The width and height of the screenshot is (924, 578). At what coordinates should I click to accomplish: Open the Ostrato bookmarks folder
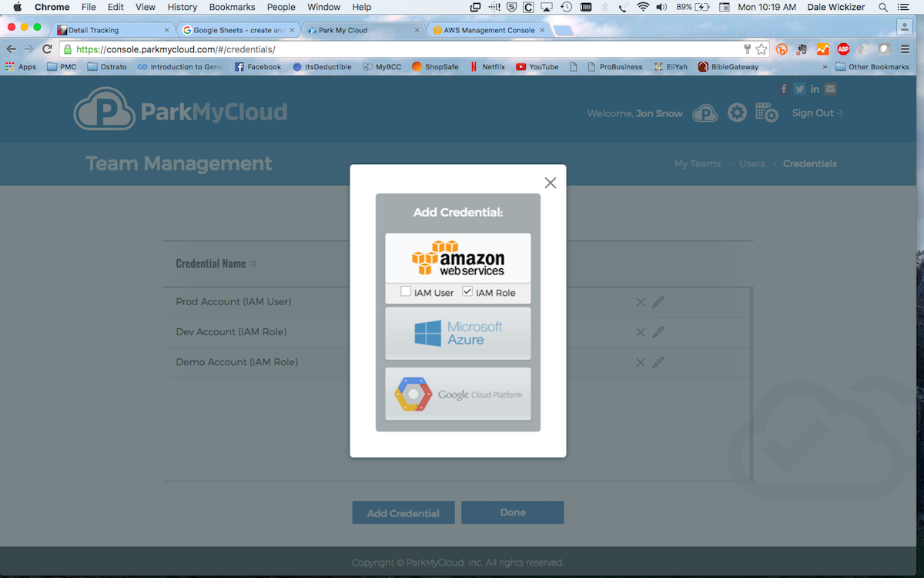pos(107,67)
